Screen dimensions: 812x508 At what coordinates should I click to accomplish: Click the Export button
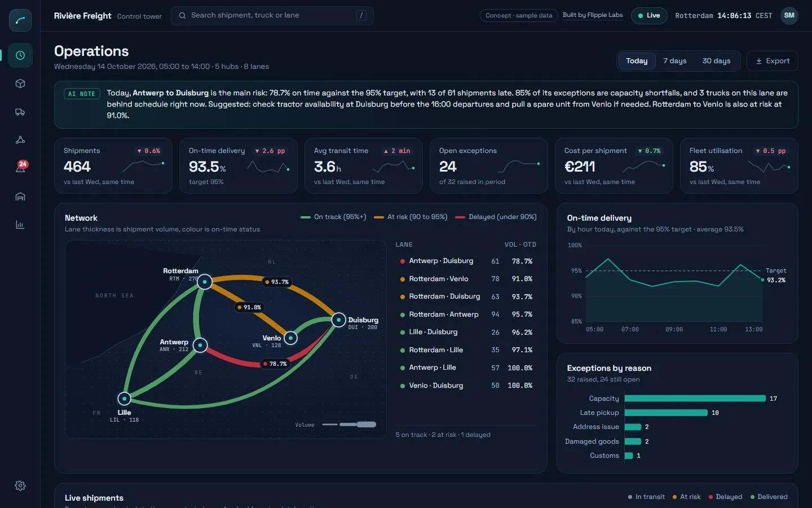pos(773,61)
